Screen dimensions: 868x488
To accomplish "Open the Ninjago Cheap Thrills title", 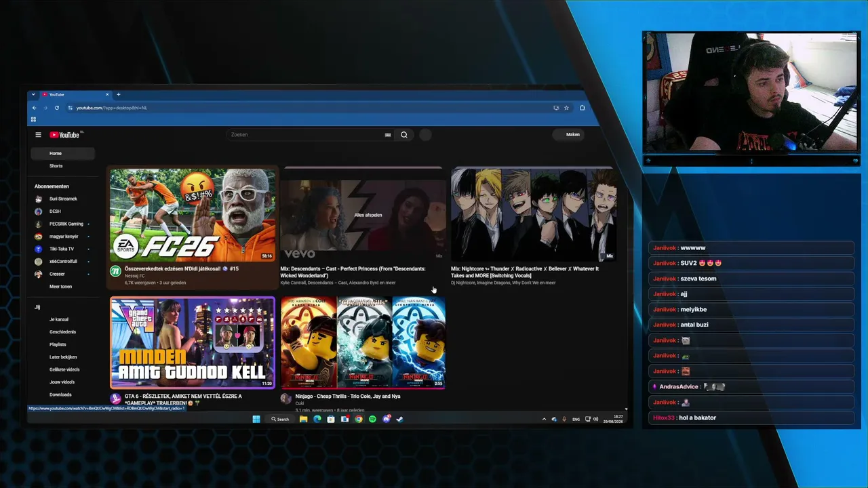I will click(348, 396).
